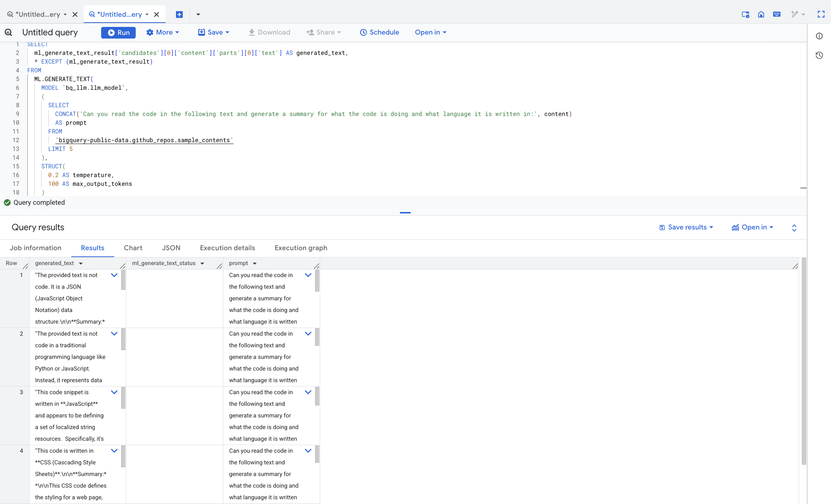Open the cloud shell monitor icon
The height and width of the screenshot is (504, 831).
coord(745,15)
